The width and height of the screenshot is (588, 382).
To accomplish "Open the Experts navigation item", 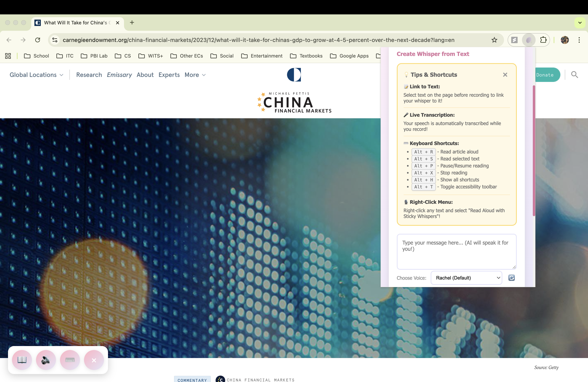I will [169, 75].
